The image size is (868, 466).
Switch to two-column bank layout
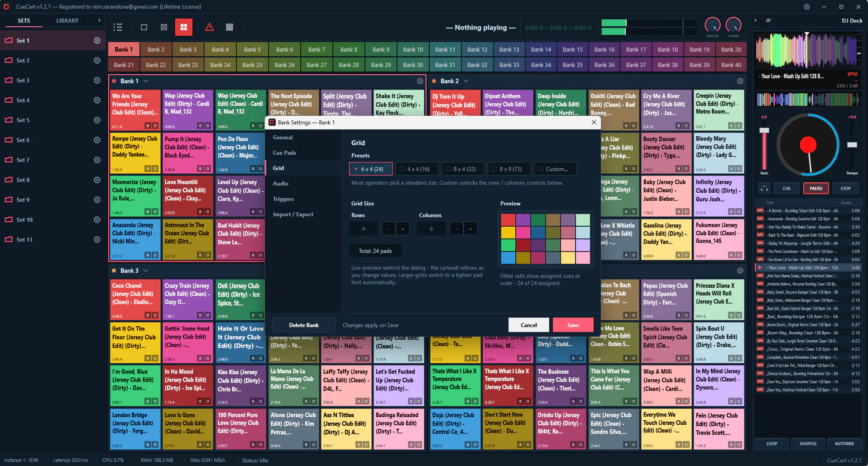[164, 27]
